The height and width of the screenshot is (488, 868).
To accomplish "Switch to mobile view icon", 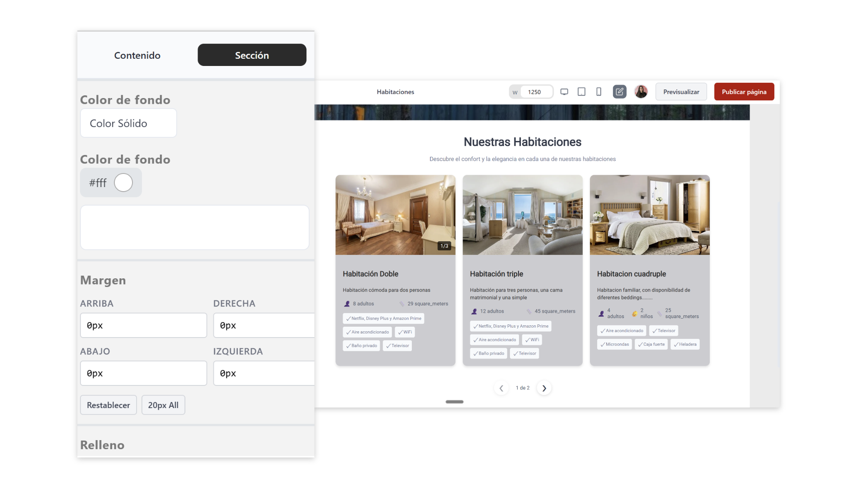I will [x=599, y=92].
